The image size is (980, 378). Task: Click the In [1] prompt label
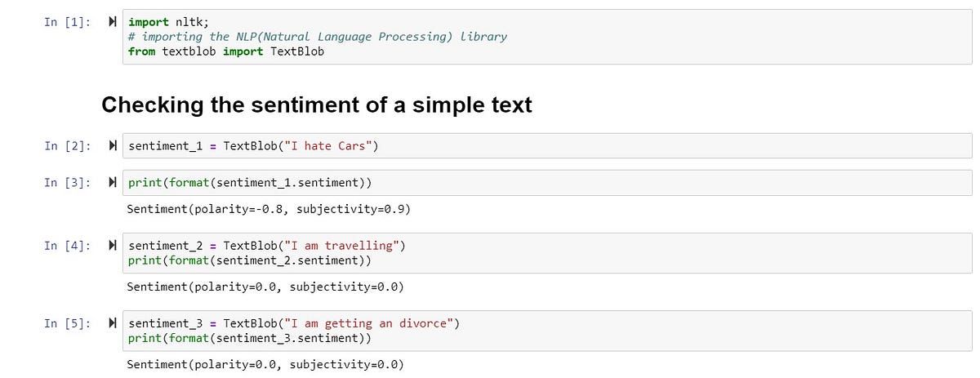pyautogui.click(x=68, y=22)
